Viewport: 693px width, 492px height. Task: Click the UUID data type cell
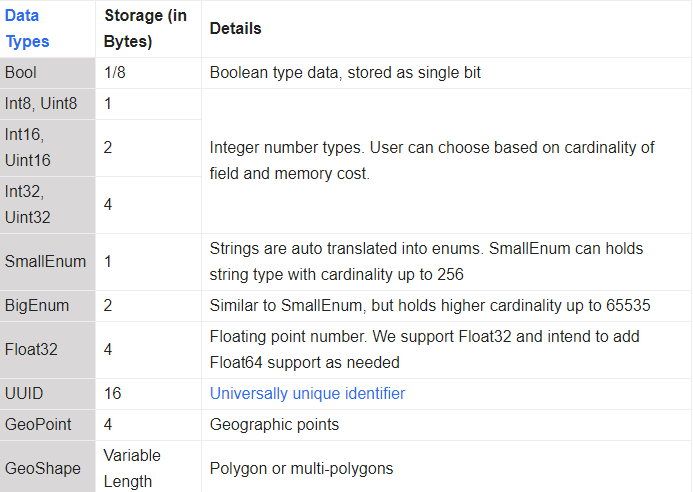[47, 393]
